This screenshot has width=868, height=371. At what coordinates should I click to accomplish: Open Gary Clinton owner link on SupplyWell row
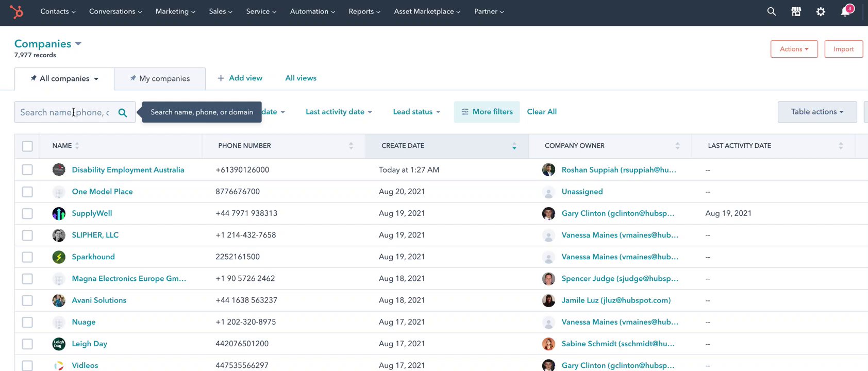pos(618,213)
